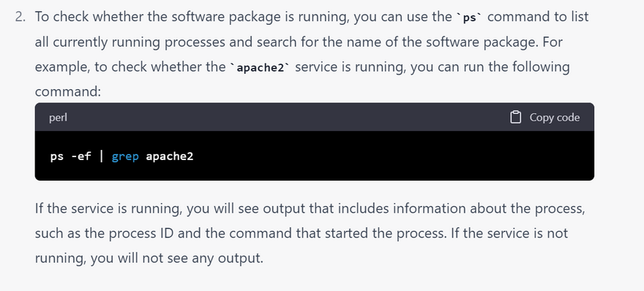
Task: Click the inline `ps` code in paragraph
Action: point(469,18)
